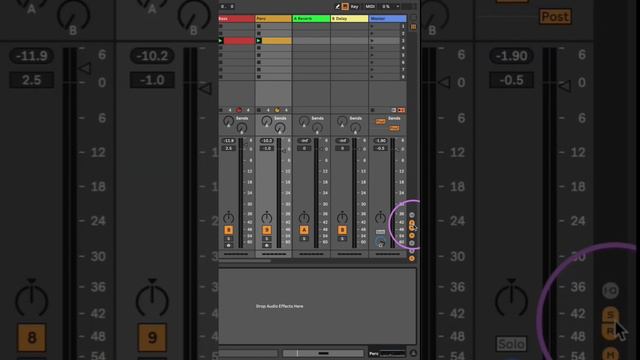Image resolution: width=640 pixels, height=360 pixels.
Task: Solo the Bass track
Action: coord(229,239)
